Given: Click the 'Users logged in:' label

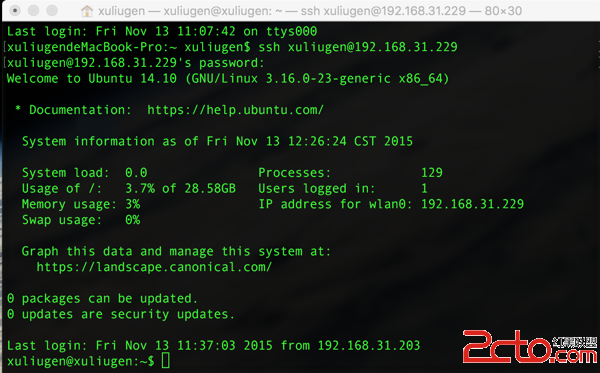Looking at the screenshot, I should [x=316, y=188].
